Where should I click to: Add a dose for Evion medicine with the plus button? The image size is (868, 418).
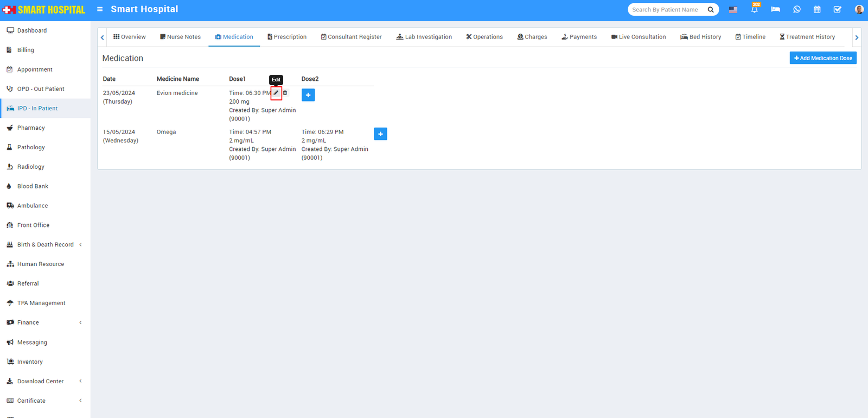point(308,95)
